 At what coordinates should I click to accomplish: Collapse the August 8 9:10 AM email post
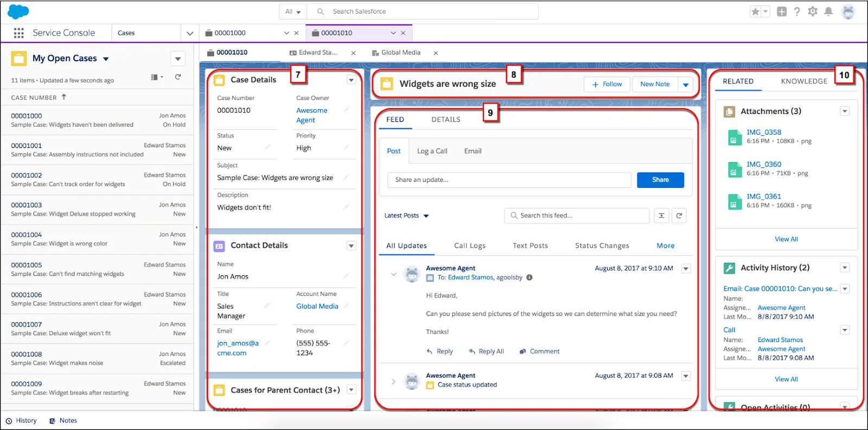point(393,274)
